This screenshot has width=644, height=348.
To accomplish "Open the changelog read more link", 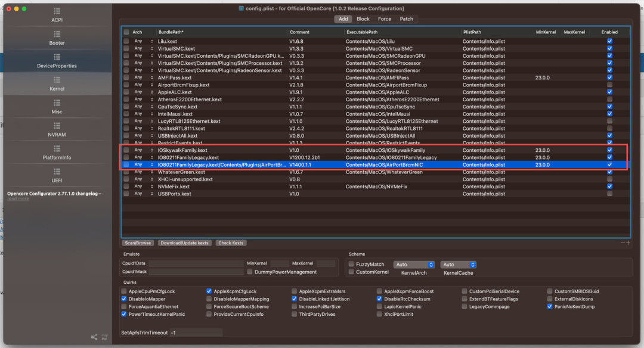I will [x=18, y=198].
